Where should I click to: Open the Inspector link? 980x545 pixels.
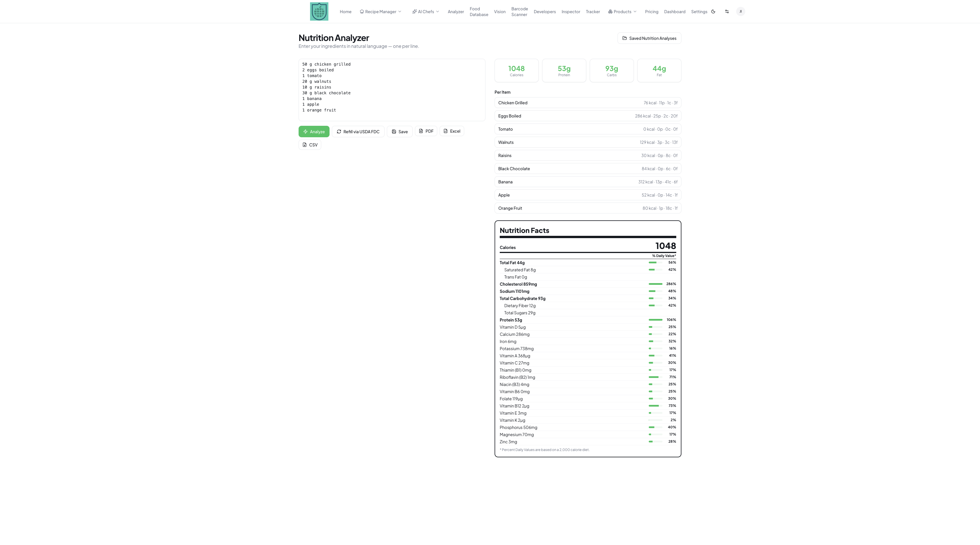[x=571, y=12]
